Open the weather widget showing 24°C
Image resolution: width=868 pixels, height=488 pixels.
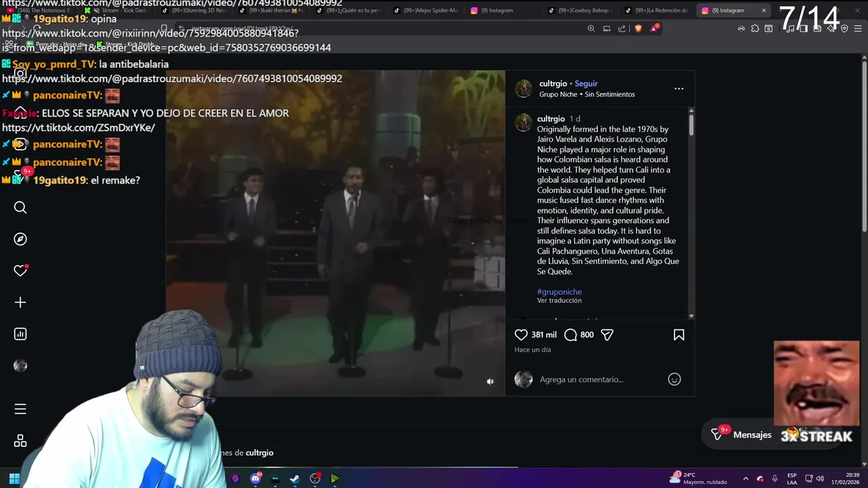pyautogui.click(x=698, y=479)
